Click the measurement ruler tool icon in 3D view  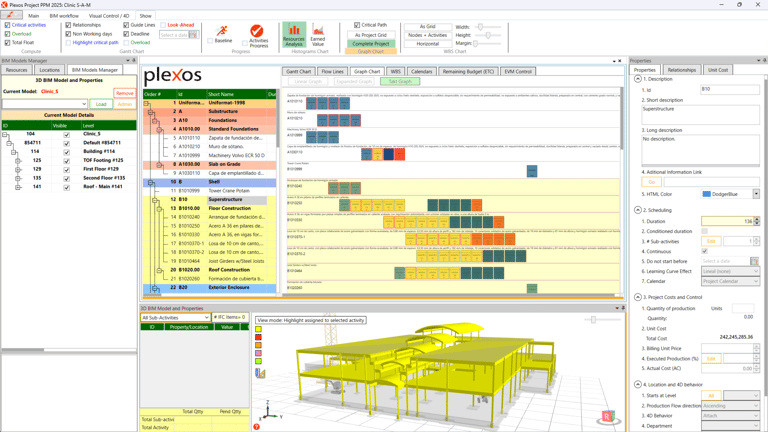pos(260,373)
